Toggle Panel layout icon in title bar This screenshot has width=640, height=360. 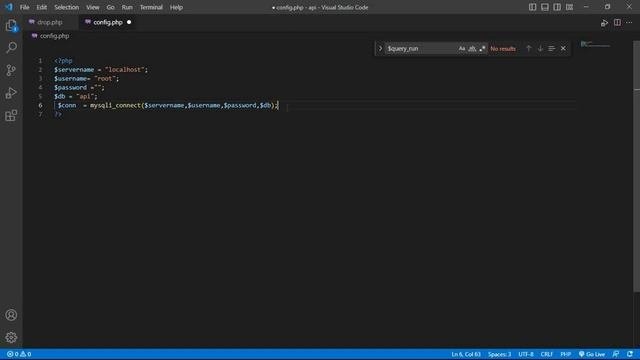(544, 7)
